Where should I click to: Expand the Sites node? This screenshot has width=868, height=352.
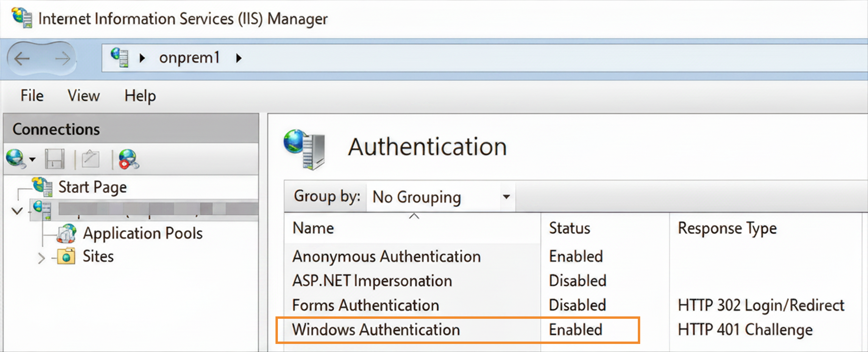pyautogui.click(x=41, y=258)
